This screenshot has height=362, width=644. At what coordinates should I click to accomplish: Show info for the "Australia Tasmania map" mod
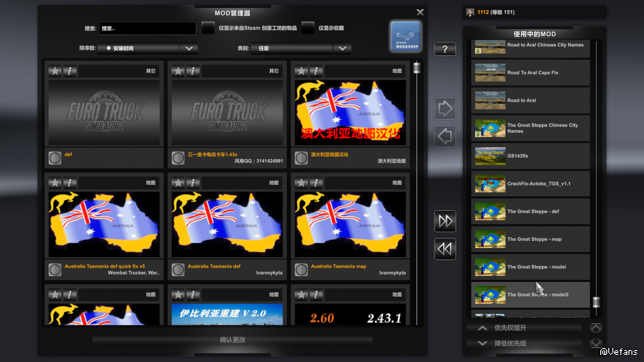[316, 183]
